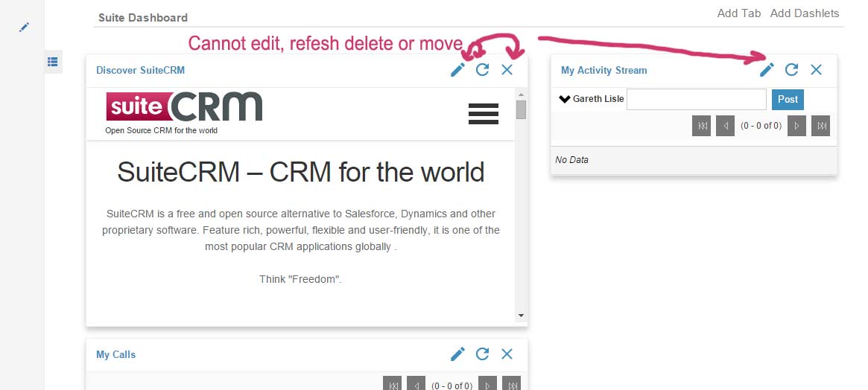Go to first page in My Calls

click(x=392, y=383)
